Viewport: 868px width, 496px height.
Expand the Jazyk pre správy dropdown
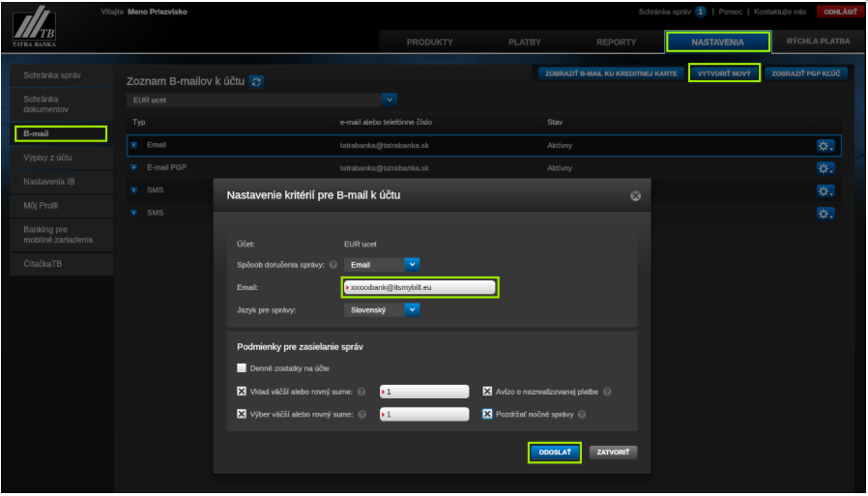coord(412,309)
